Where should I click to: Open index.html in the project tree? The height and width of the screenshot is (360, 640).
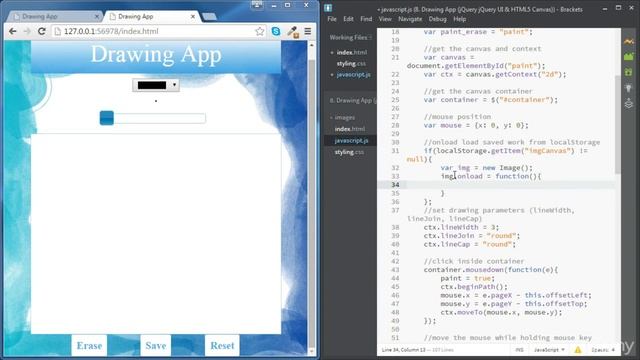pyautogui.click(x=350, y=129)
